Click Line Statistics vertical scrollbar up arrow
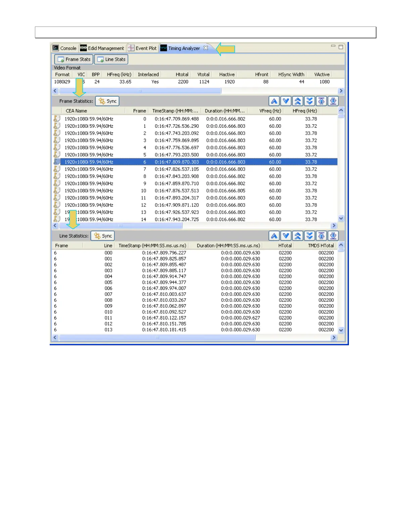The height and width of the screenshot is (532, 411). (341, 245)
